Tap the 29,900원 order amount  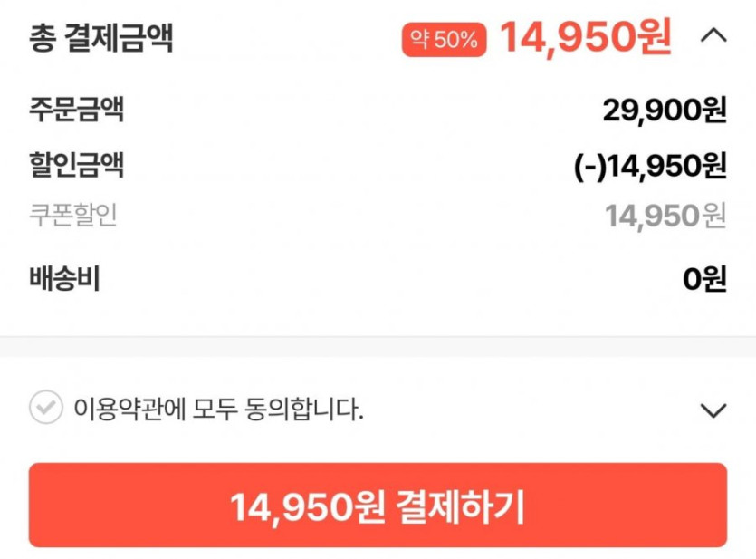pyautogui.click(x=665, y=111)
